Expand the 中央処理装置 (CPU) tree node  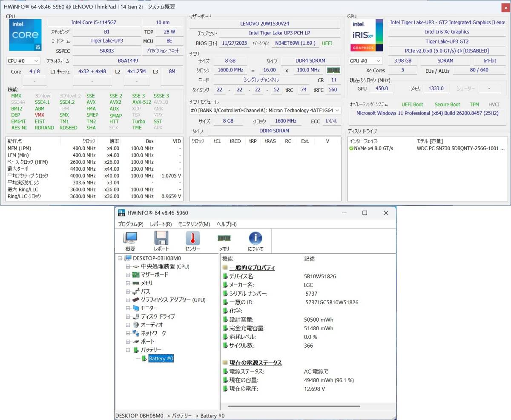click(128, 266)
